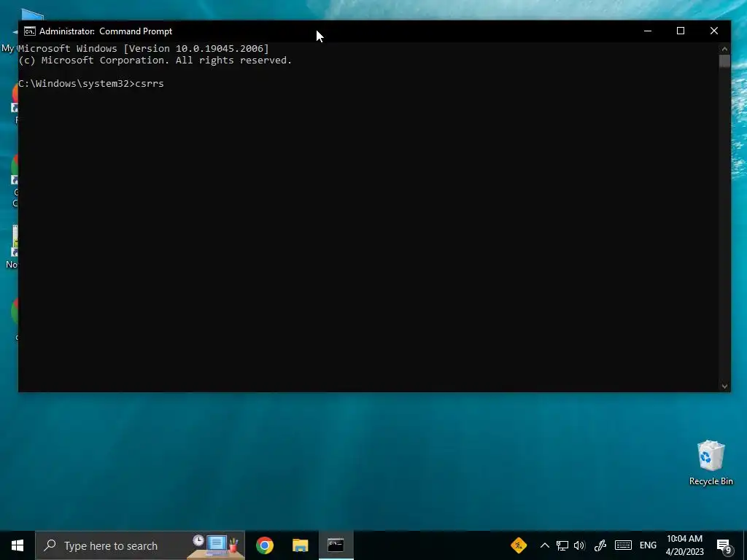Minimize the Command Prompt window

point(648,31)
